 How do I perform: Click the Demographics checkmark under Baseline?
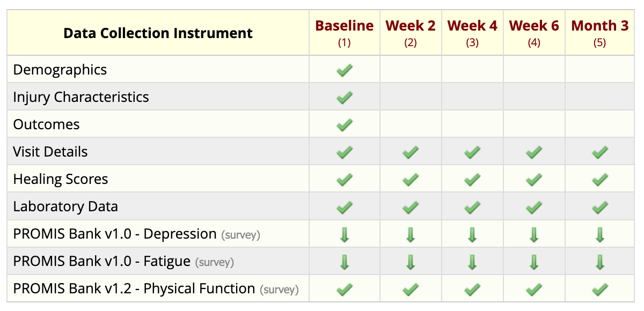(x=345, y=70)
